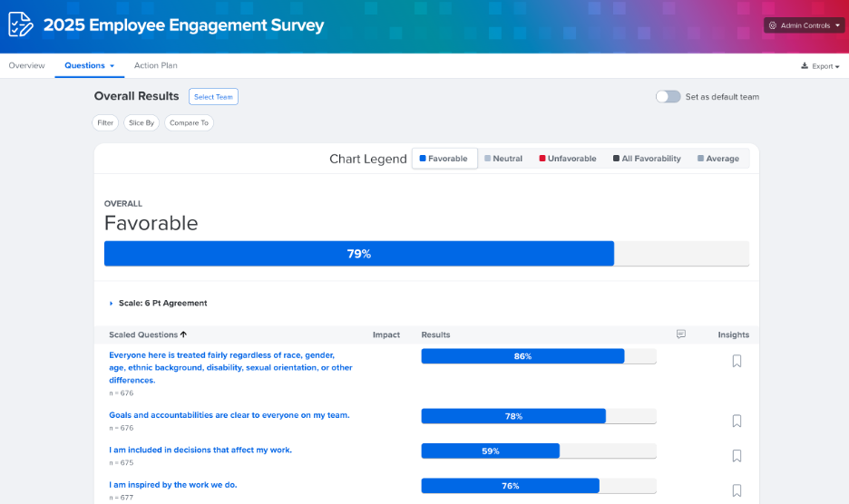Select Favorable in the chart legend
Screen dimensions: 849x504
(x=444, y=159)
